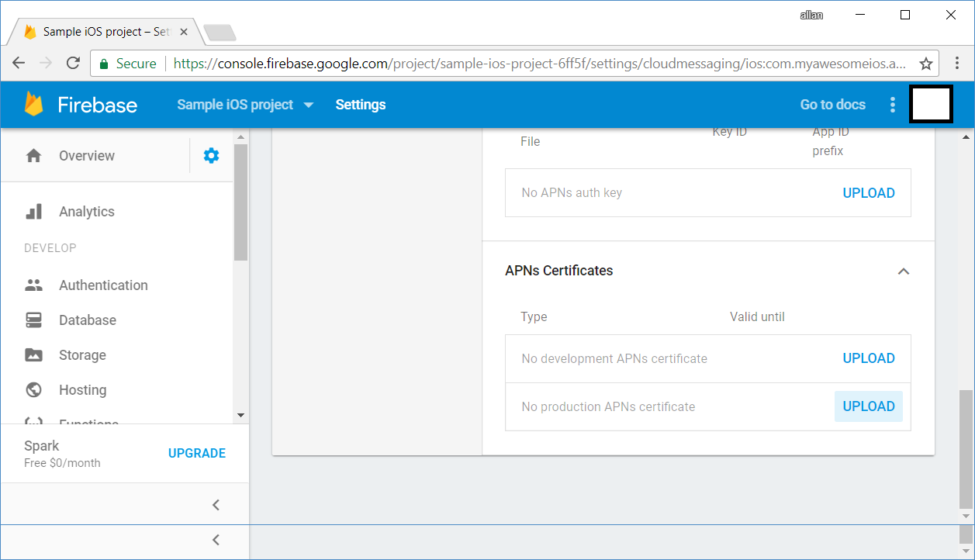
Task: Click the Hosting globe icon
Action: (x=33, y=389)
